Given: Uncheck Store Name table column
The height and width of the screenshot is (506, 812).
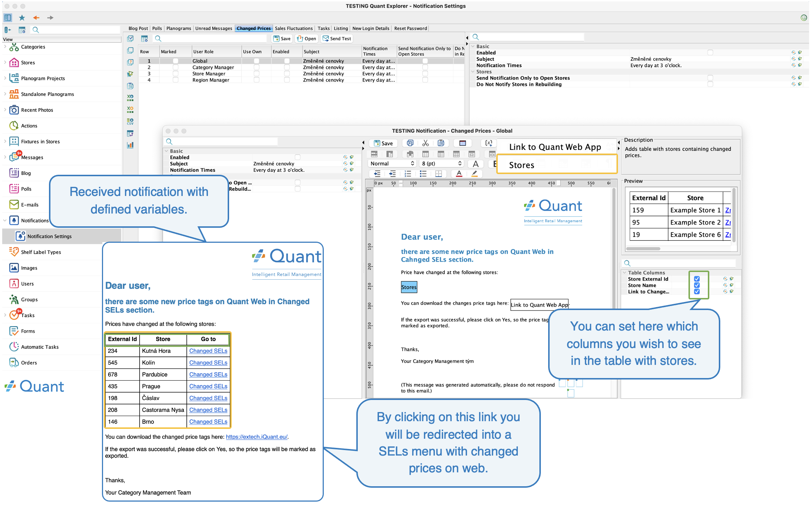Looking at the screenshot, I should (697, 285).
